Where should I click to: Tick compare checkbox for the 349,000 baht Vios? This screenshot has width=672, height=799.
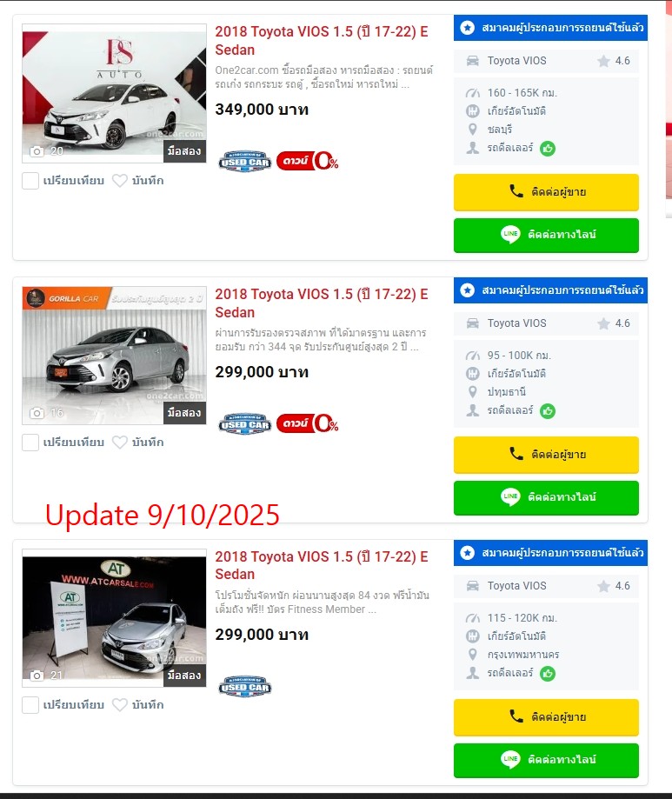click(30, 180)
